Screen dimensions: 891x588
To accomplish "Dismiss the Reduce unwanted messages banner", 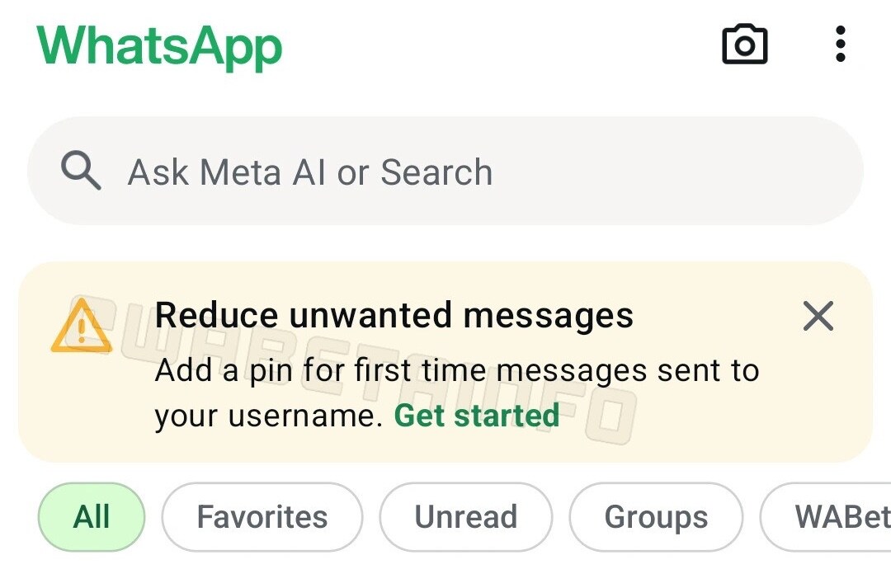I will click(x=818, y=316).
